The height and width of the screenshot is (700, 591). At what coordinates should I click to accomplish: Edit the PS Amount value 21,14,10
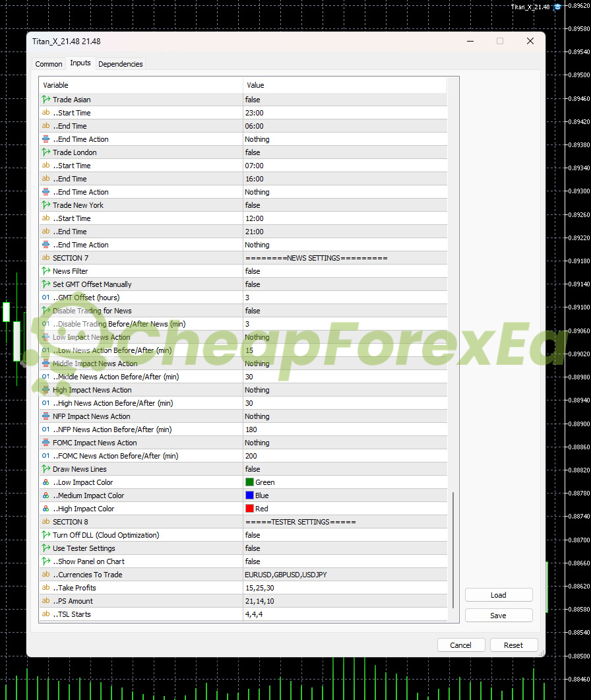pyautogui.click(x=344, y=601)
